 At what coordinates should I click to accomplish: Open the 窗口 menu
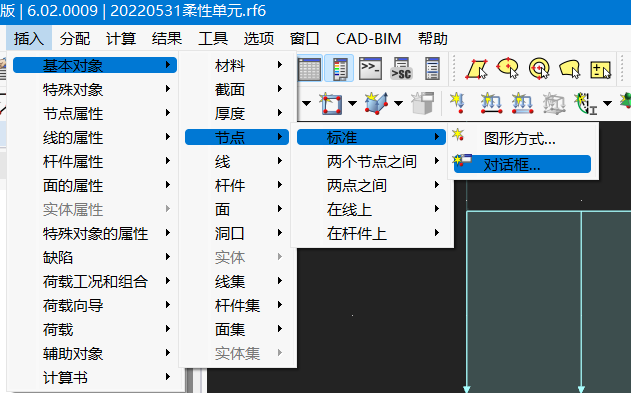pos(305,39)
